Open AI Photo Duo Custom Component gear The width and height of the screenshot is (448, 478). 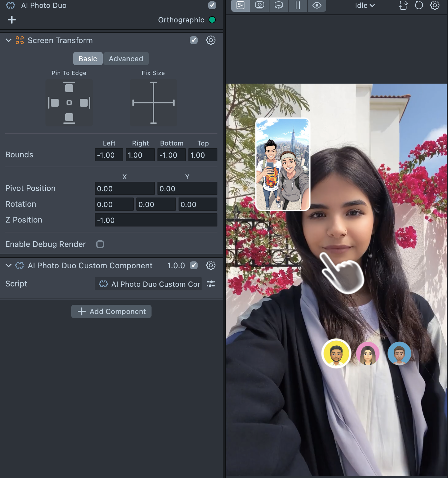[x=211, y=265]
